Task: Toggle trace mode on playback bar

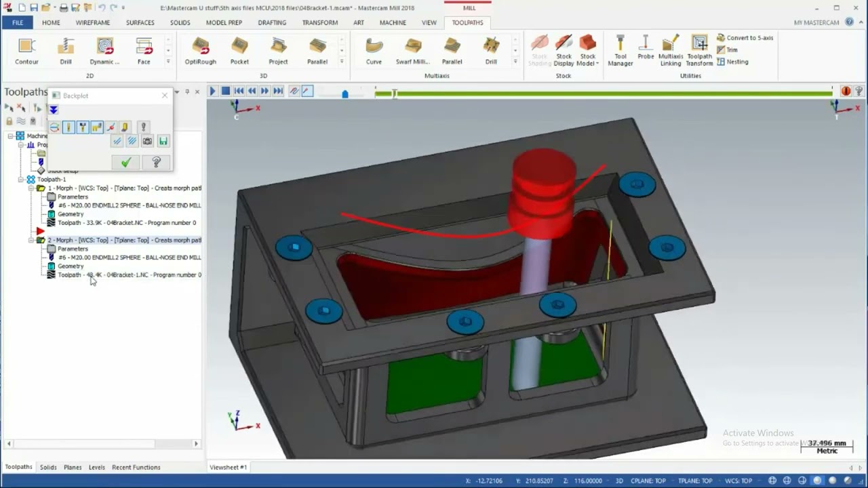Action: [294, 91]
